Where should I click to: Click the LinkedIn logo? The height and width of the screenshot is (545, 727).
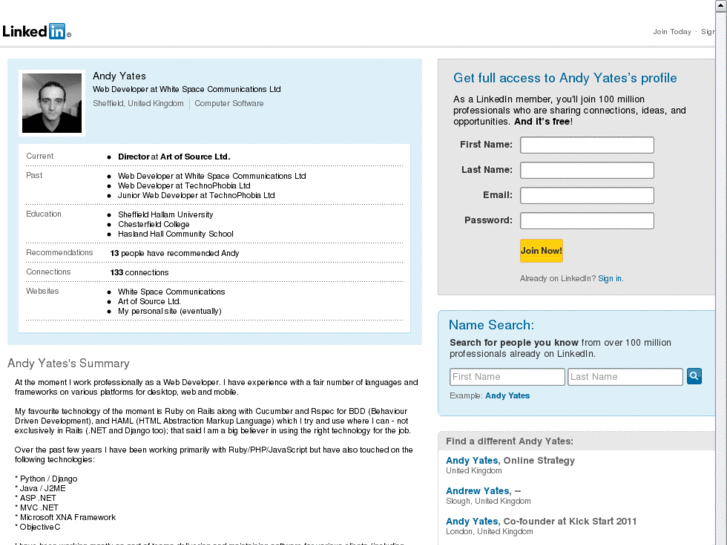[36, 31]
